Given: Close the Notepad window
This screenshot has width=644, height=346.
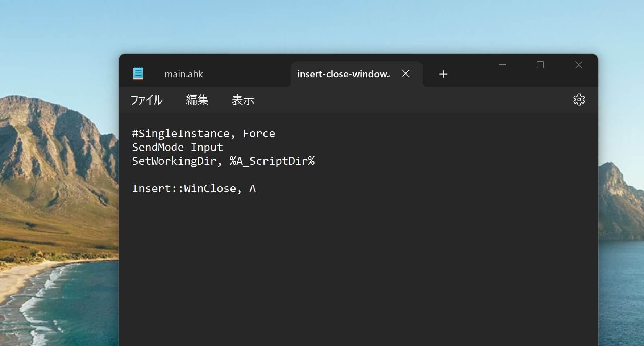Looking at the screenshot, I should [x=578, y=65].
